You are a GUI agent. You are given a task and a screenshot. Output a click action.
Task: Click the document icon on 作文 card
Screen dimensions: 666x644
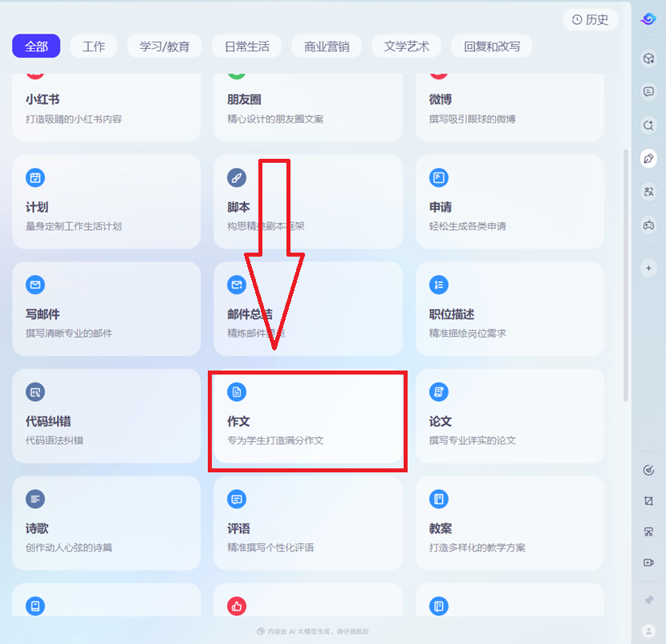[237, 392]
